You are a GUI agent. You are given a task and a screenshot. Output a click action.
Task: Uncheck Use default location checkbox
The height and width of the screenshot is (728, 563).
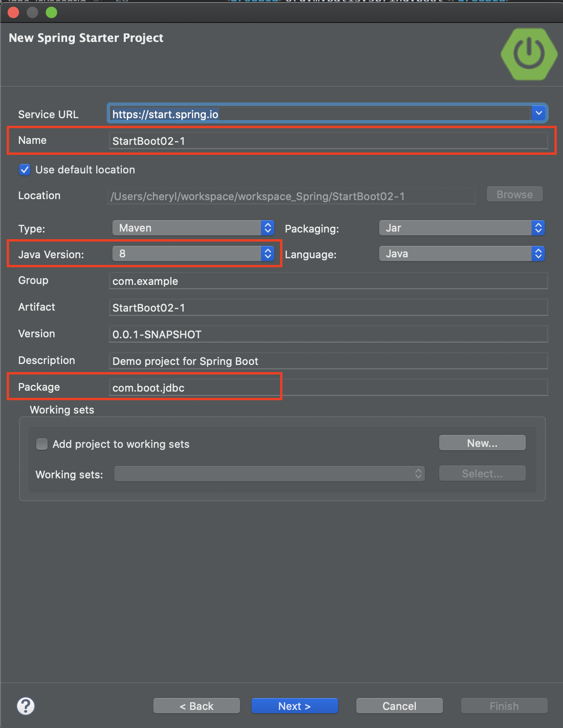[25, 170]
